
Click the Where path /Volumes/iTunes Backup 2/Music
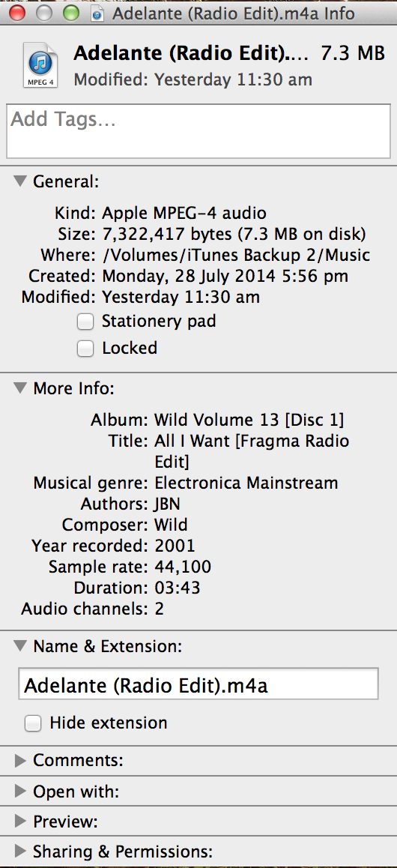click(236, 255)
